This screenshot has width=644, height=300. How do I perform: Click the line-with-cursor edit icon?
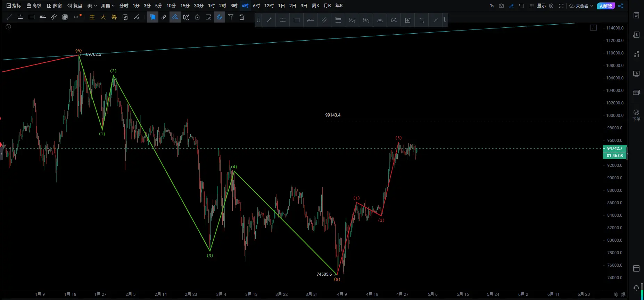click(x=137, y=17)
